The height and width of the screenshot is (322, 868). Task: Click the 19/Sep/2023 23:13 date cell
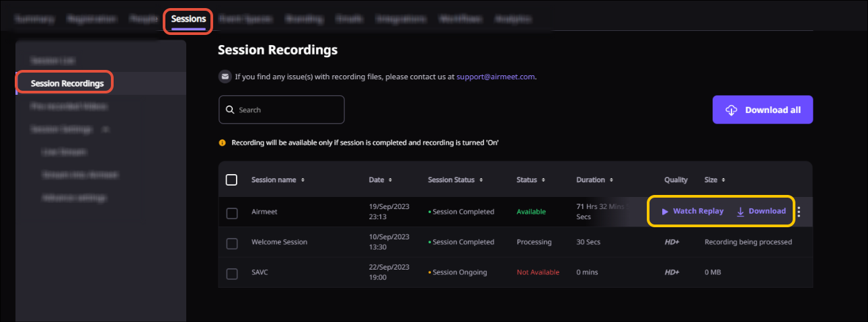click(x=389, y=212)
